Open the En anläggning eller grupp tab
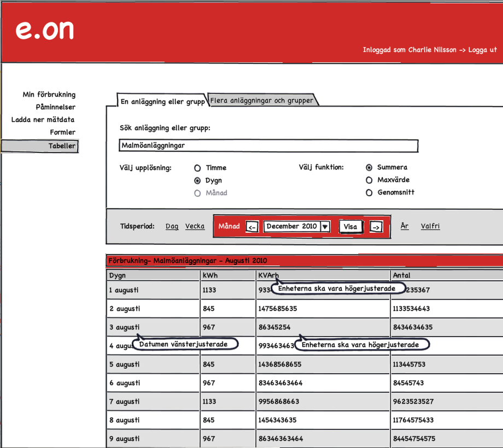 point(162,102)
